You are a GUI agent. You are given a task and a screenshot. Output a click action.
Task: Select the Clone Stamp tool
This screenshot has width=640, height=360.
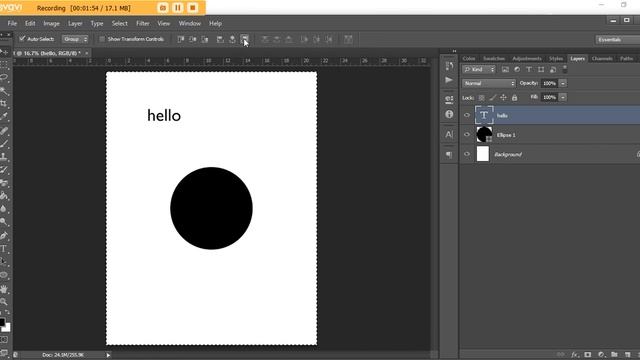click(4, 156)
